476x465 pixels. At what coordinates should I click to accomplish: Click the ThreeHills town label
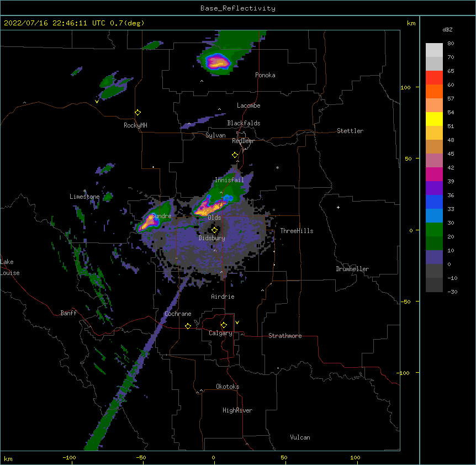(x=297, y=231)
